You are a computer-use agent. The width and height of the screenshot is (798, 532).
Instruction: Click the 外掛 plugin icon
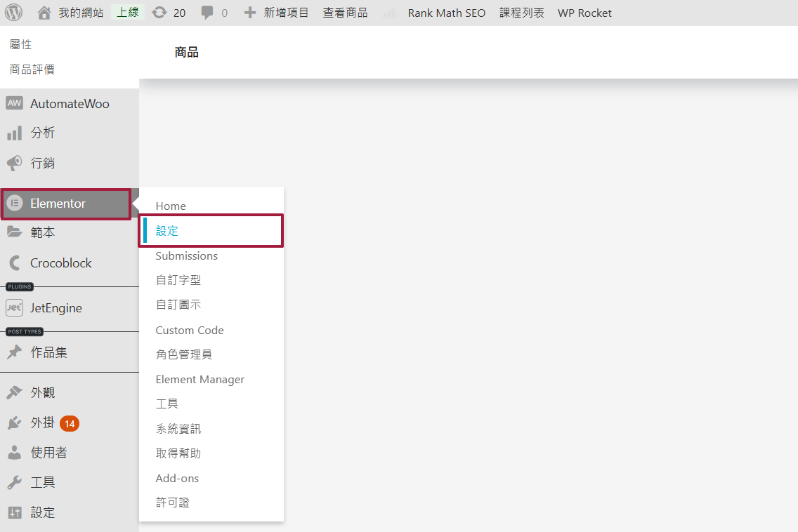coord(14,423)
